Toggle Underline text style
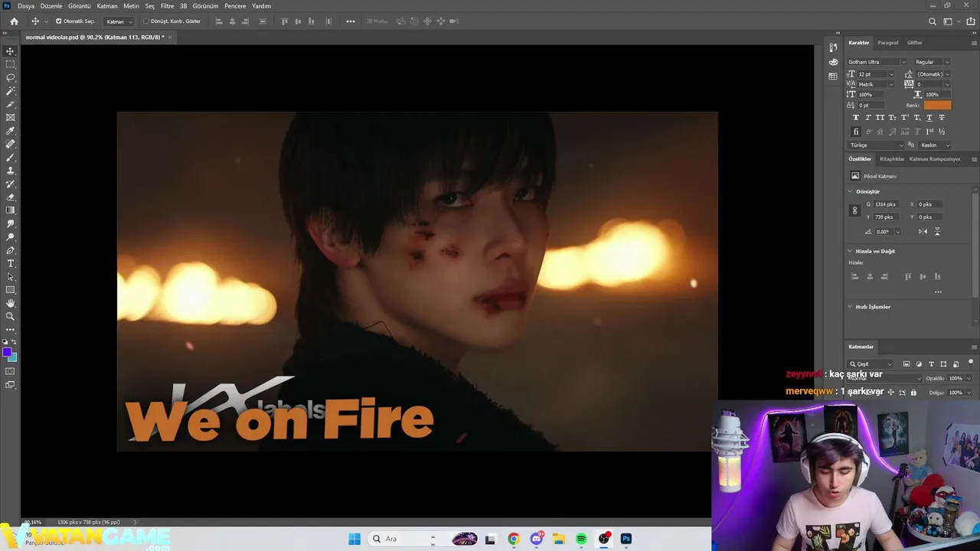 929,117
